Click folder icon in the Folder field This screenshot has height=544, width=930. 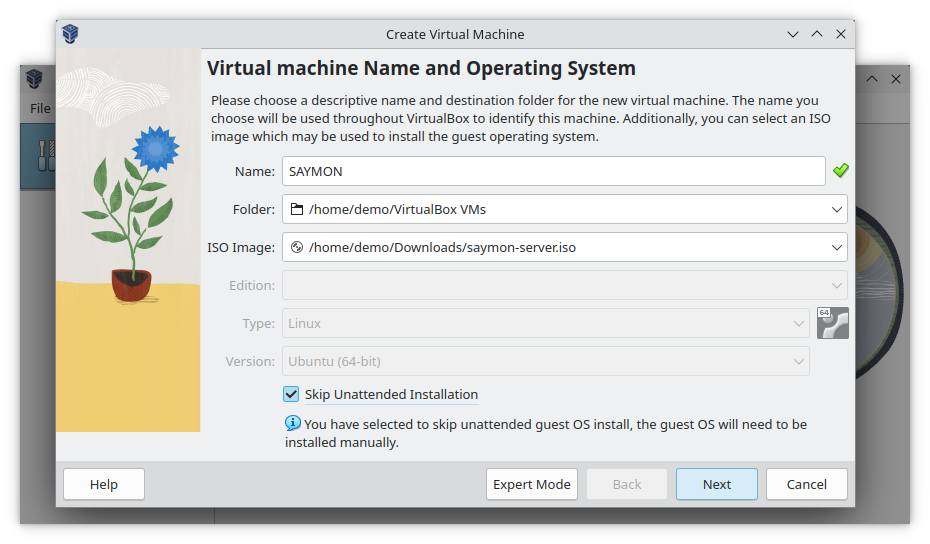(x=297, y=209)
